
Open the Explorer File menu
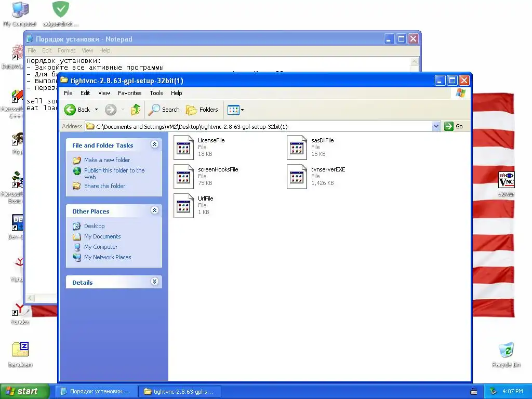click(68, 93)
